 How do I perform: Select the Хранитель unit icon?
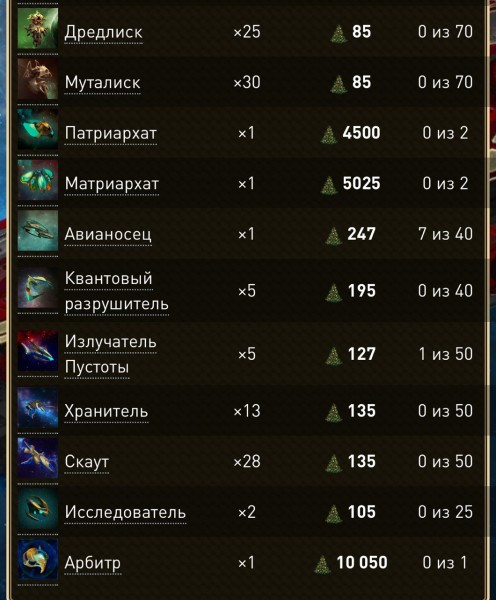coord(38,408)
